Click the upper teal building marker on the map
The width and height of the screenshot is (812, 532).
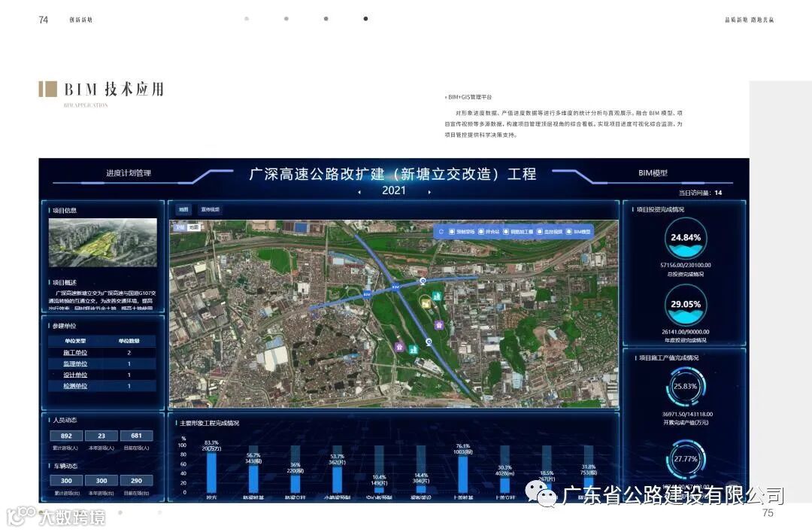[x=437, y=296]
